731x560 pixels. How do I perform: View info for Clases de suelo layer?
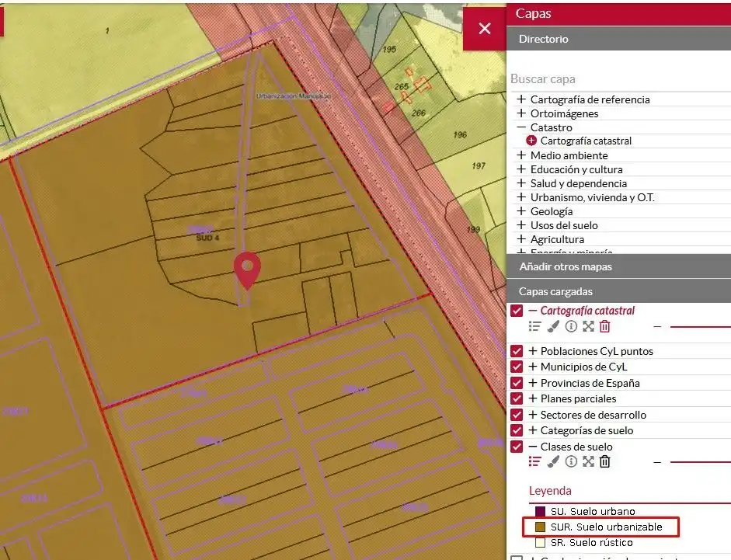pos(571,461)
